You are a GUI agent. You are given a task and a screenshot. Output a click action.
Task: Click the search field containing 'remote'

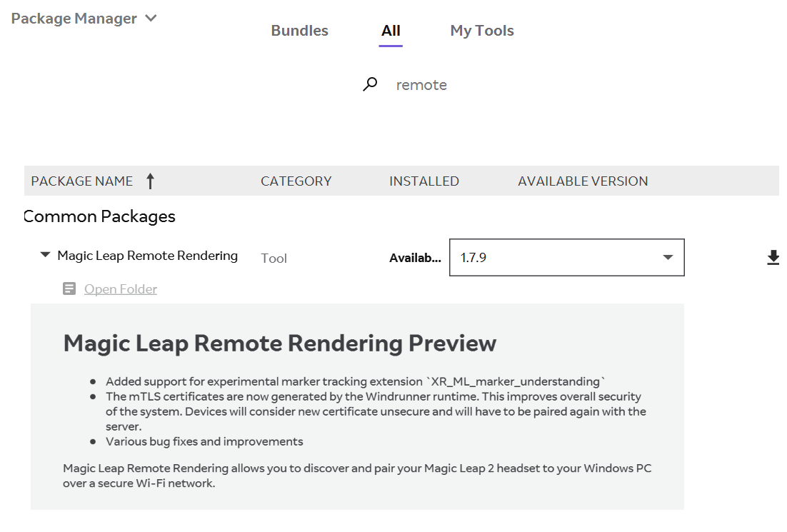(x=421, y=84)
